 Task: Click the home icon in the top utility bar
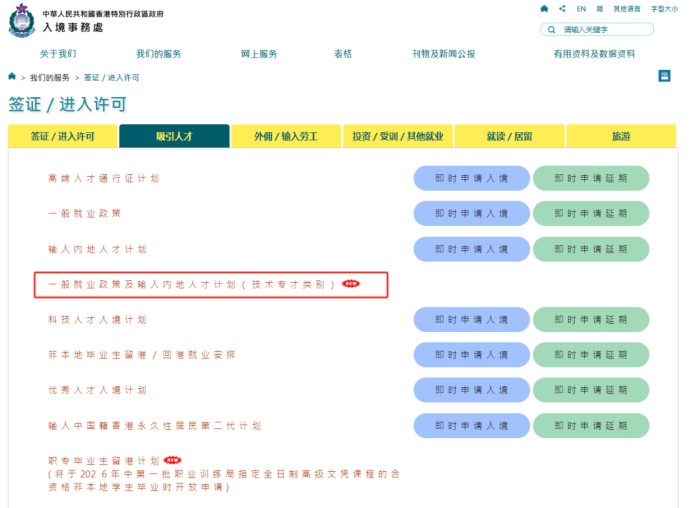tap(544, 8)
